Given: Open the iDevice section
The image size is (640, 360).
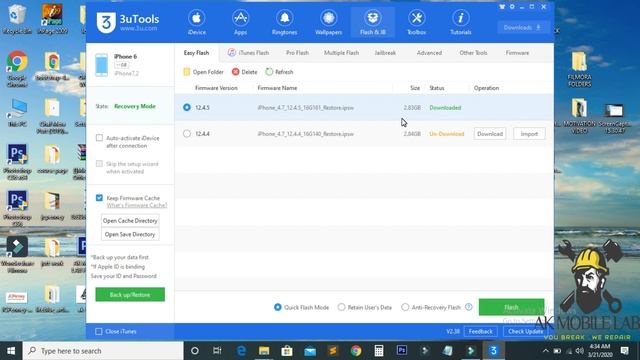Looking at the screenshot, I should tap(196, 22).
